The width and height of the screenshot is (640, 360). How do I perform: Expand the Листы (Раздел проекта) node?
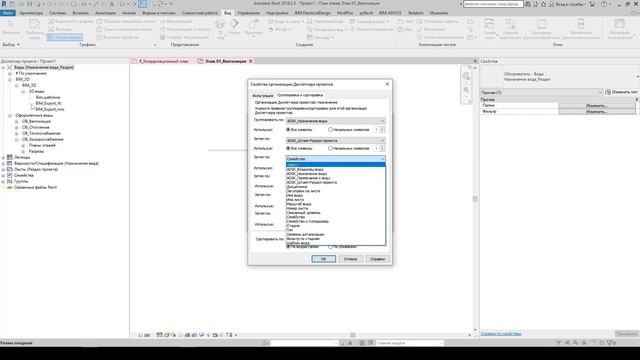point(3,169)
